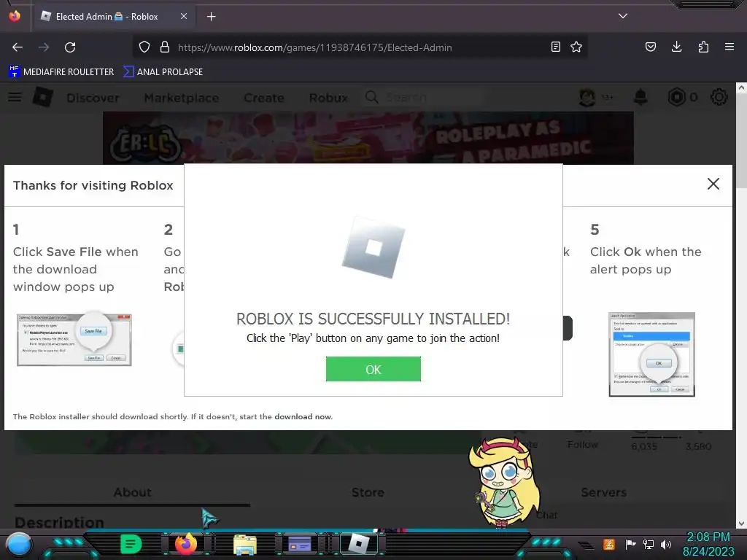The width and height of the screenshot is (747, 560).
Task: Open the Robux balance icon
Action: click(676, 97)
